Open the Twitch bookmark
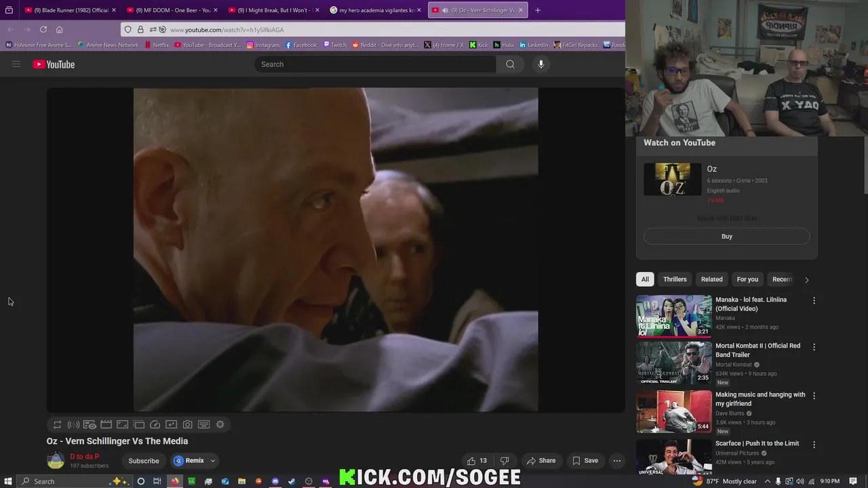The width and height of the screenshot is (868, 488). [x=334, y=45]
